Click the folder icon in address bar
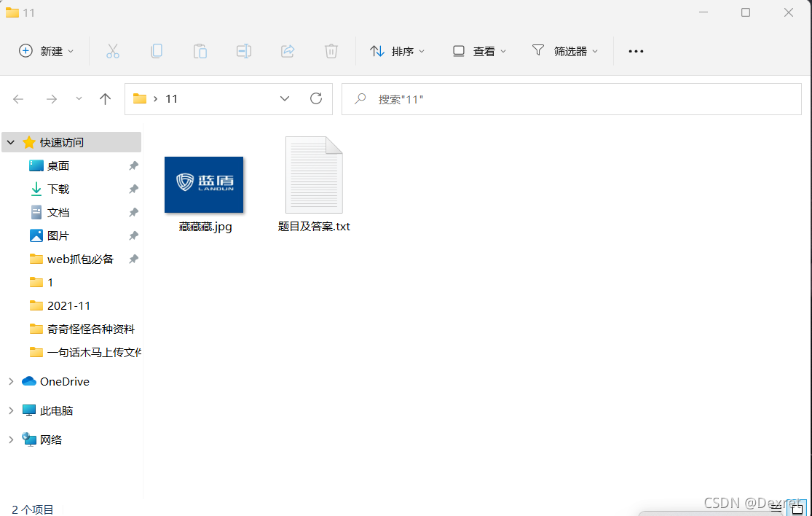The image size is (812, 516). pyautogui.click(x=140, y=98)
